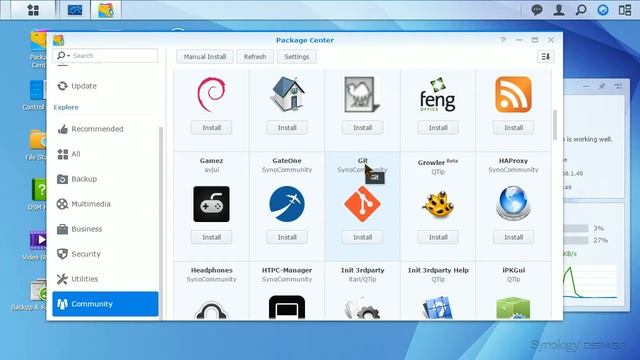Open the Init 3rdparty Help icon
Image resolution: width=640 pixels, height=360 pixels.
(x=438, y=308)
